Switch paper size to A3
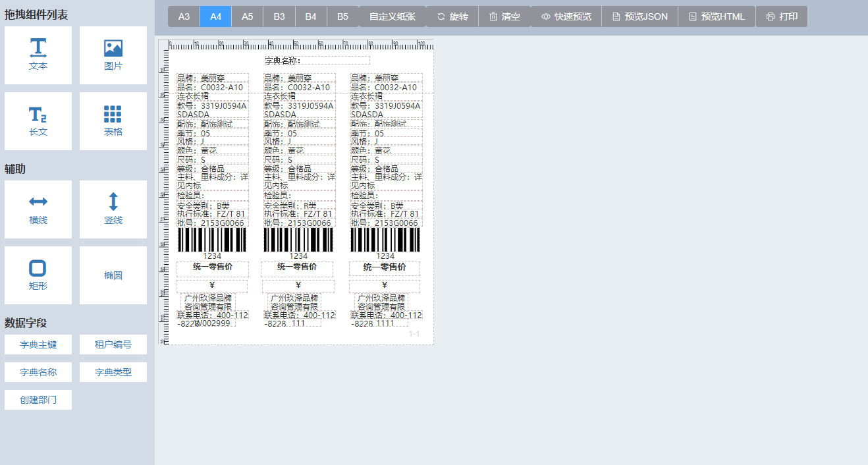 184,16
